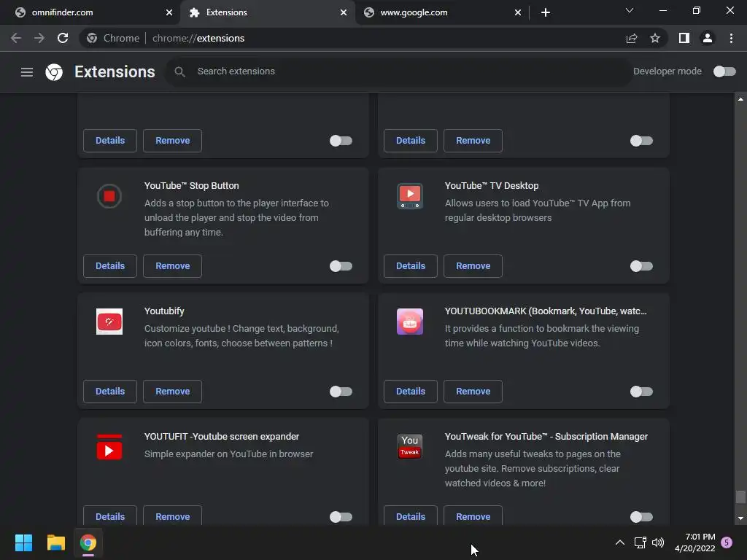747x560 pixels.
Task: Enable the extension in the top-right partial card
Action: [x=642, y=141]
